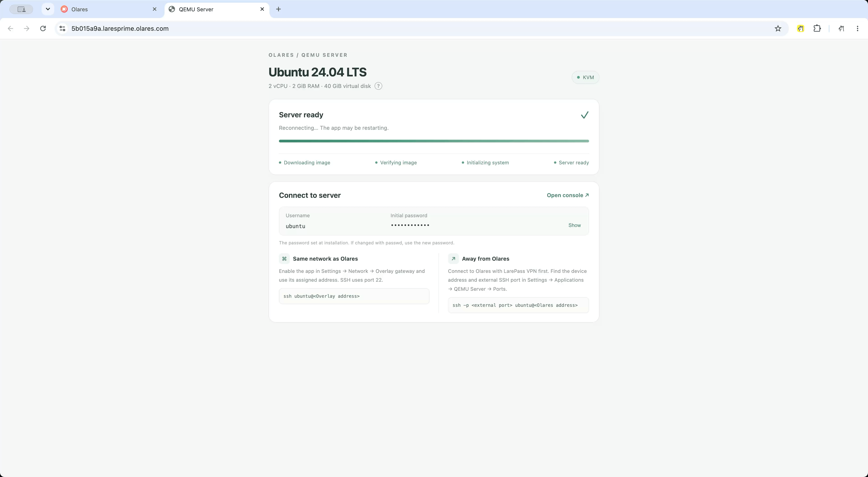868x477 pixels.
Task: Click the Server ready checkmark icon
Action: [585, 115]
